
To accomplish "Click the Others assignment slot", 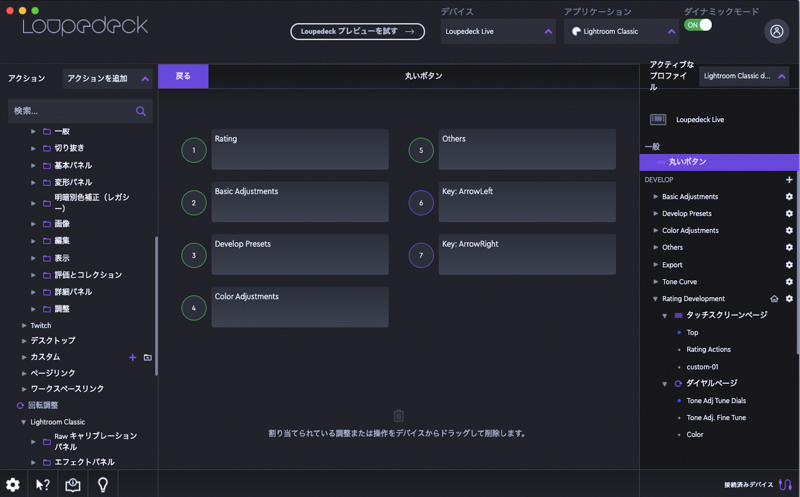I will 527,150.
